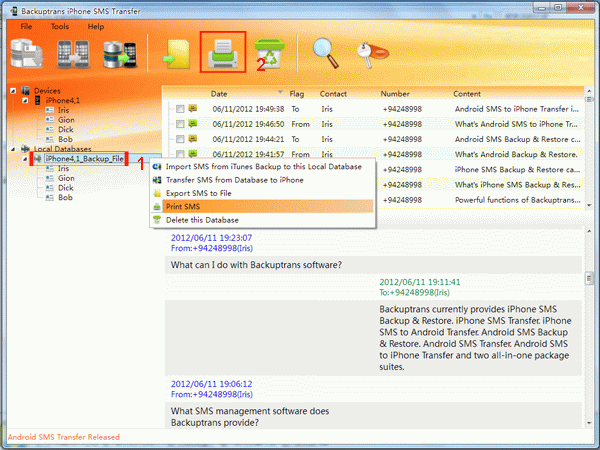
Task: Select iPhone4,1_Backup_File in the tree
Action: (84, 158)
